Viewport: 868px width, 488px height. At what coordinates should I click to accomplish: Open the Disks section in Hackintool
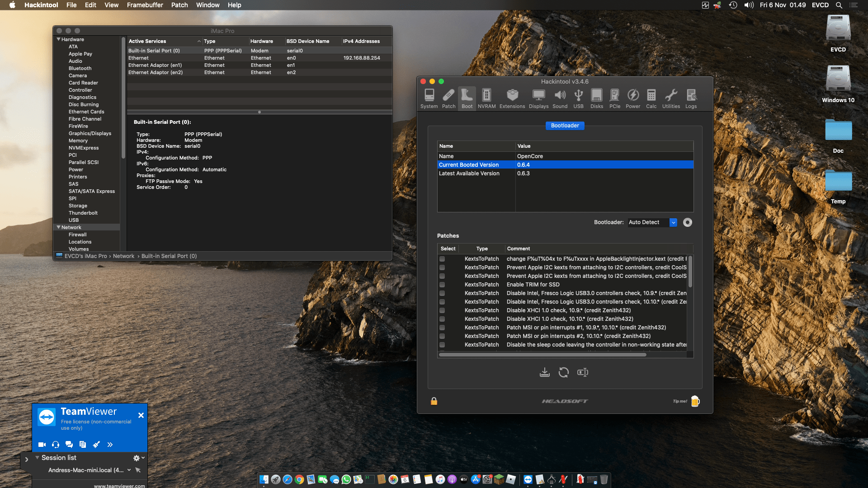click(x=597, y=99)
